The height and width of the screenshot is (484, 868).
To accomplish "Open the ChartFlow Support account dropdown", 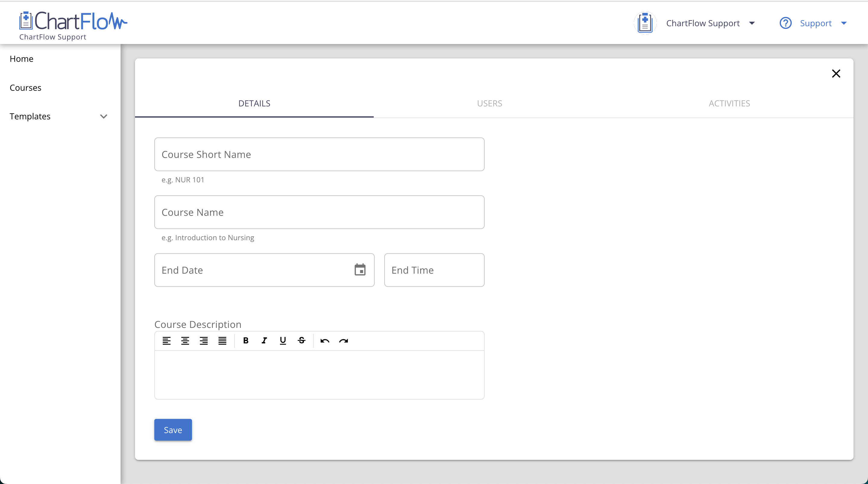I will pos(752,23).
